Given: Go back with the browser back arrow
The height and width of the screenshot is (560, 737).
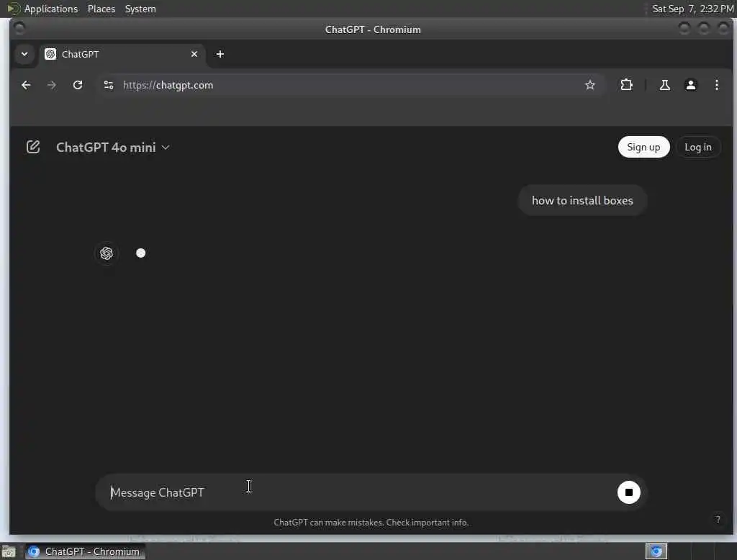Looking at the screenshot, I should tap(27, 85).
